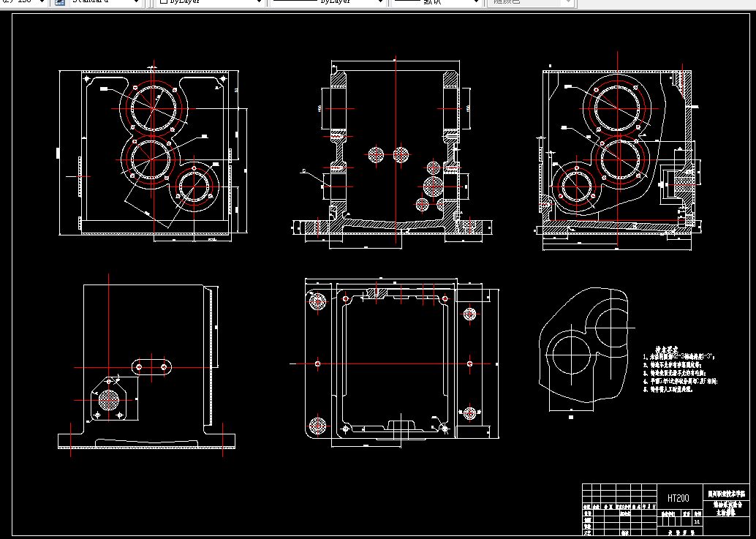Open the Standard text style dropdown

tap(107, 2)
